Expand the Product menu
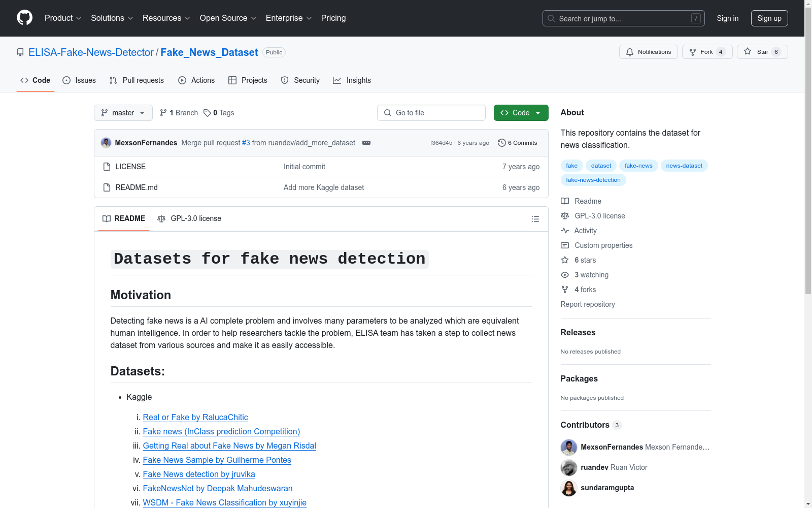This screenshot has width=812, height=508. pos(63,18)
